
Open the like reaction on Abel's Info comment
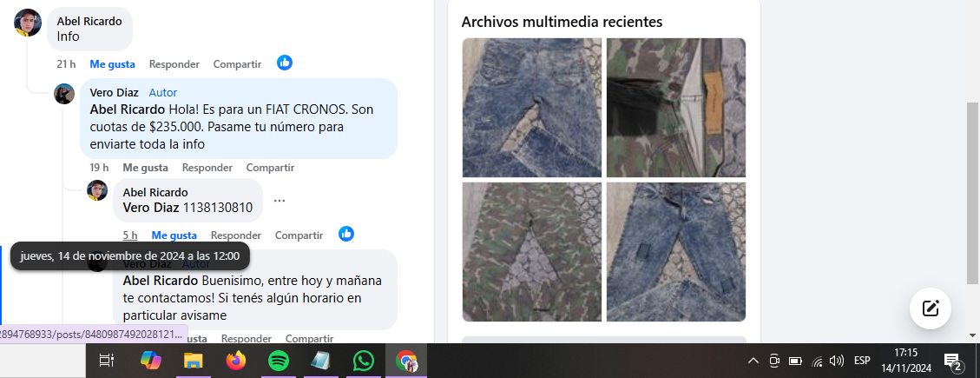pos(285,63)
